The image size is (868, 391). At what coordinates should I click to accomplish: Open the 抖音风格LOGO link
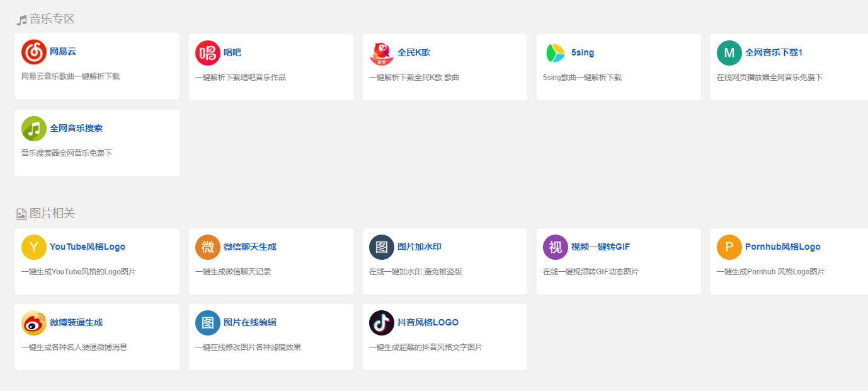(428, 323)
